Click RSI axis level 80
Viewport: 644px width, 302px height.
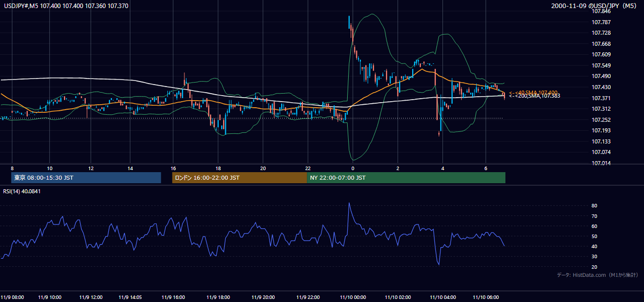(595, 206)
